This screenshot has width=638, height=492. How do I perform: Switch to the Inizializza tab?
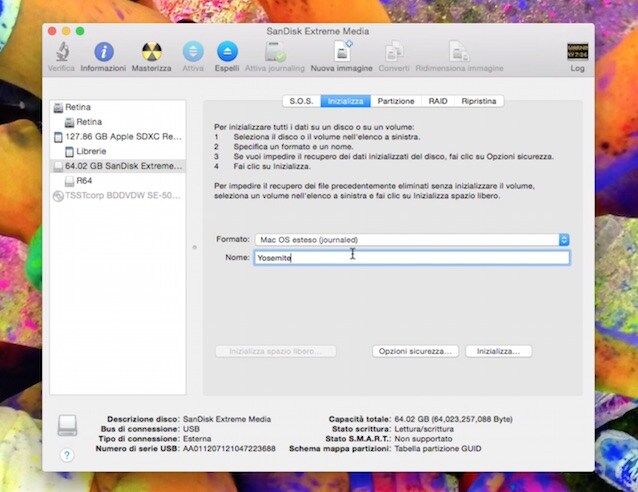[x=345, y=101]
